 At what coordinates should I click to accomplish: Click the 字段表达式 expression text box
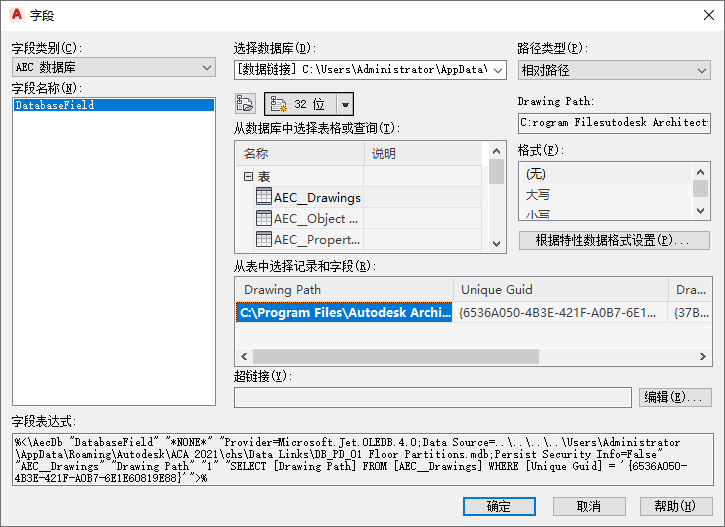click(x=363, y=460)
